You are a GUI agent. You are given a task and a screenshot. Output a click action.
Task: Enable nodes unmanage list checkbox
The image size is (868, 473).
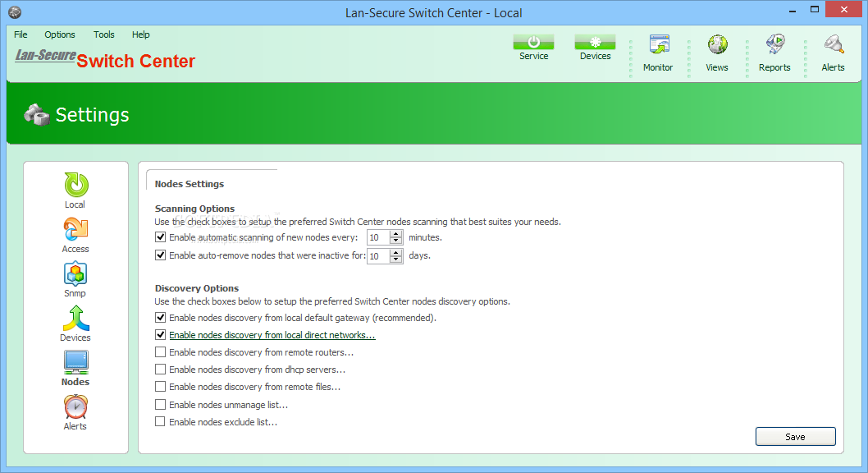pos(161,404)
